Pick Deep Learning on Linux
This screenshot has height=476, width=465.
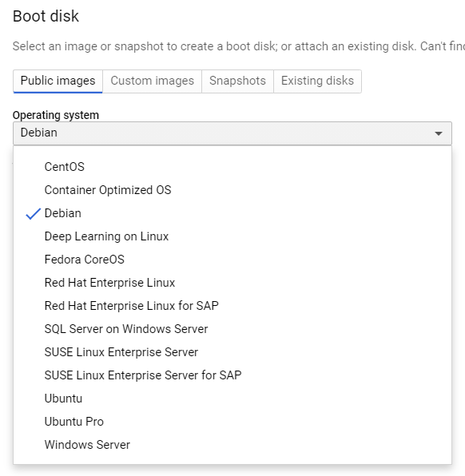tap(232, 236)
